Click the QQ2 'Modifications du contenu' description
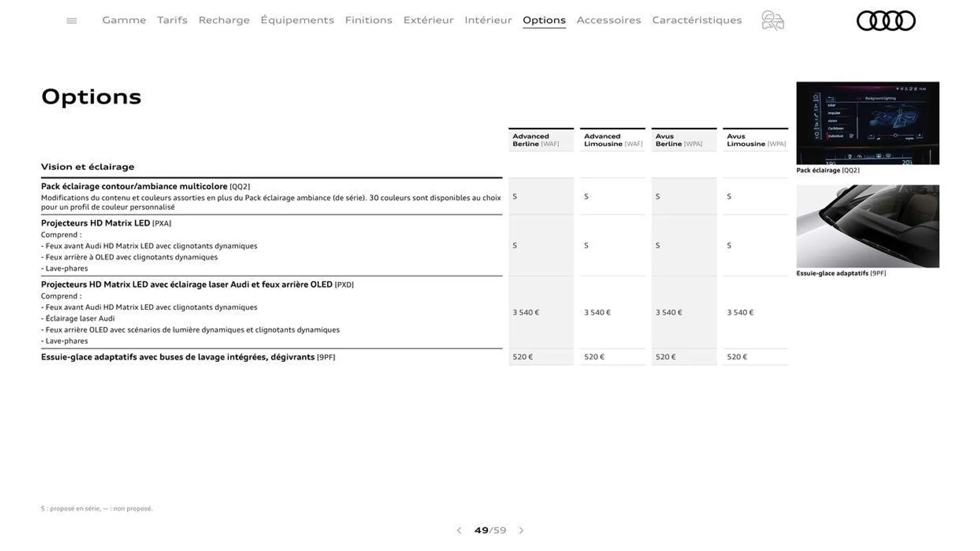This screenshot has height=551, width=980. pos(271,203)
